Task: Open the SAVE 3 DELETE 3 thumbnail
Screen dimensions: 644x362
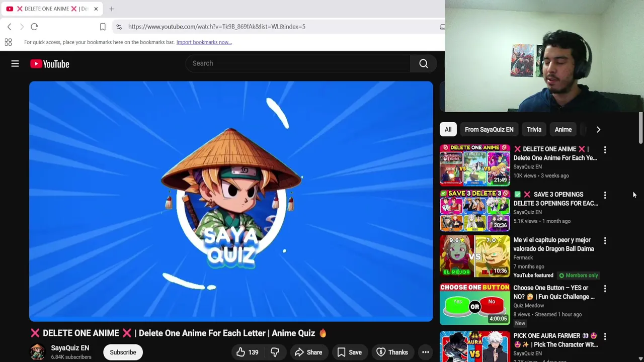Action: tap(475, 210)
